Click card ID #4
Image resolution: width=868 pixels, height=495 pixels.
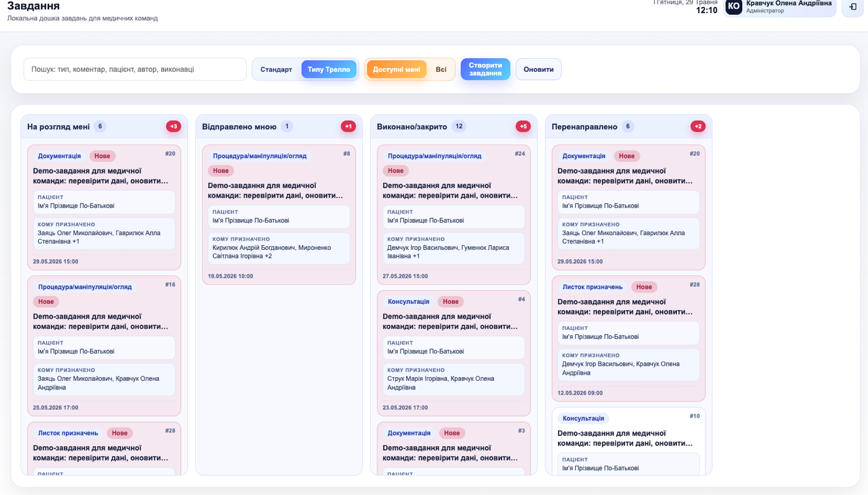(521, 300)
